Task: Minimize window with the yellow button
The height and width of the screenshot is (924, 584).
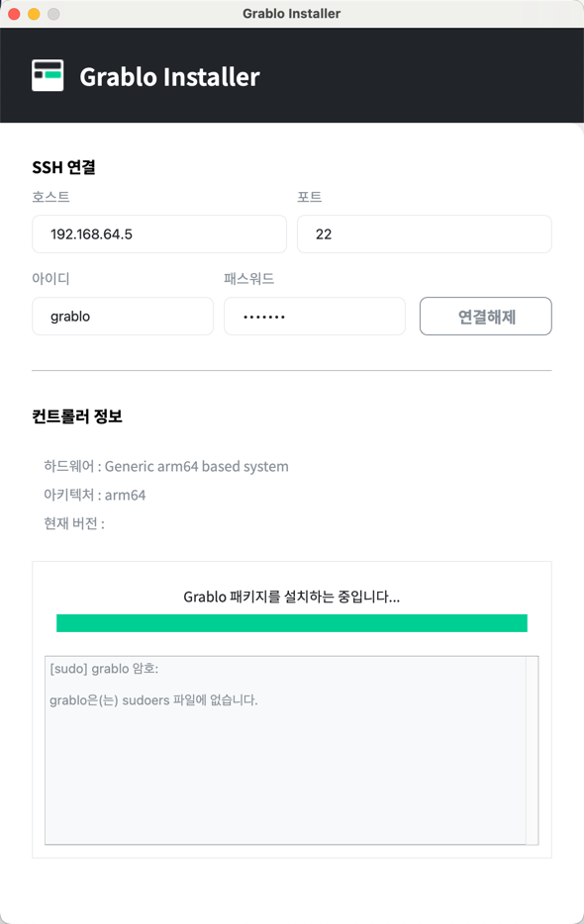Action: pyautogui.click(x=34, y=14)
